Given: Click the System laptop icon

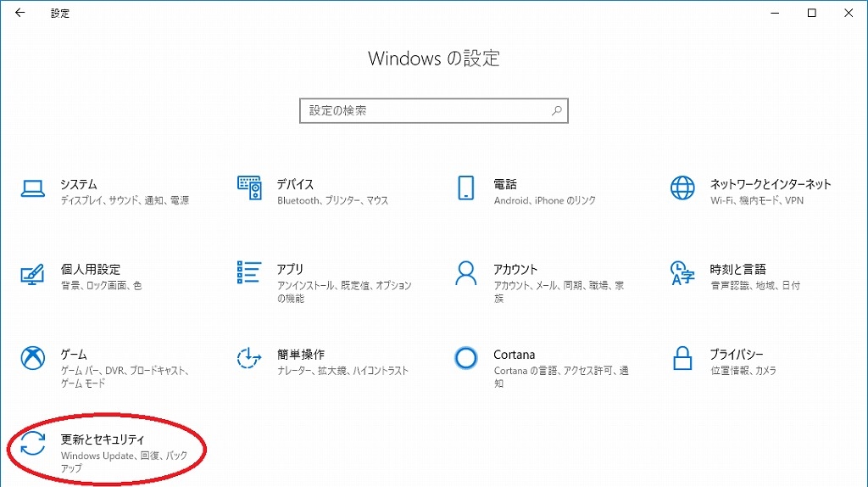Looking at the screenshot, I should pyautogui.click(x=33, y=188).
